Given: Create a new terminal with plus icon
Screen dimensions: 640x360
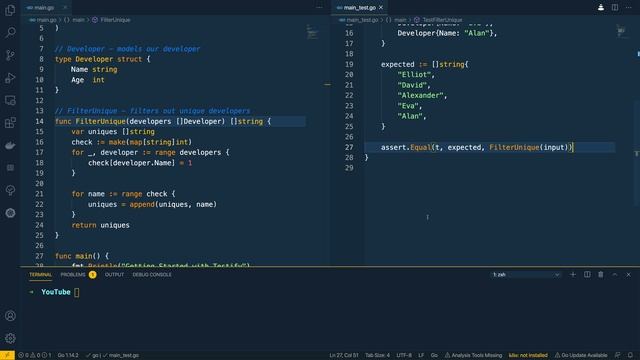Looking at the screenshot, I should (573, 275).
